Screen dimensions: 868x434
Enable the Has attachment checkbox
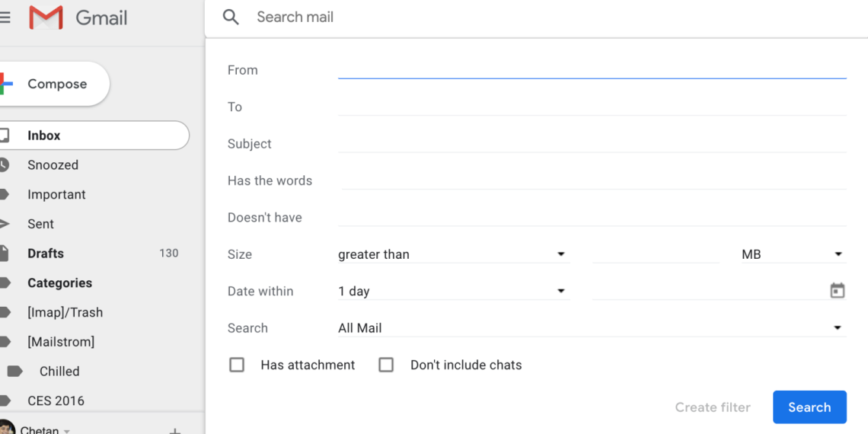click(237, 365)
